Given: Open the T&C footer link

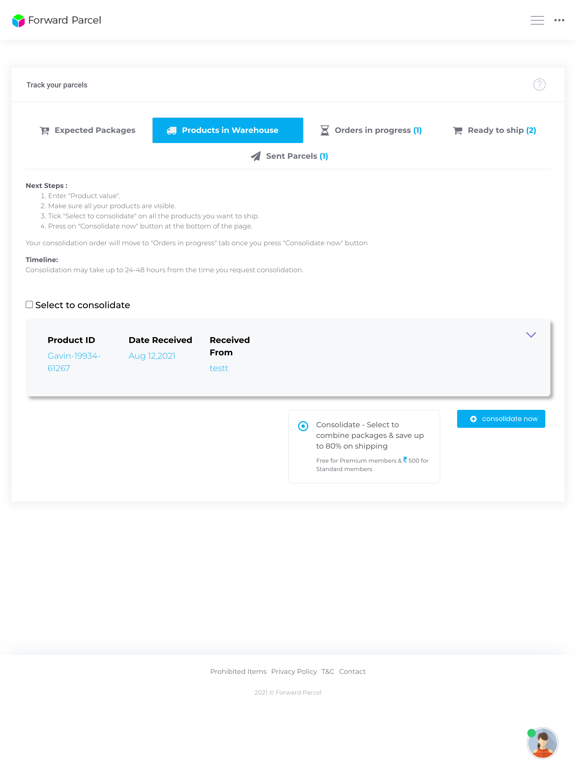Looking at the screenshot, I should pyautogui.click(x=328, y=672).
